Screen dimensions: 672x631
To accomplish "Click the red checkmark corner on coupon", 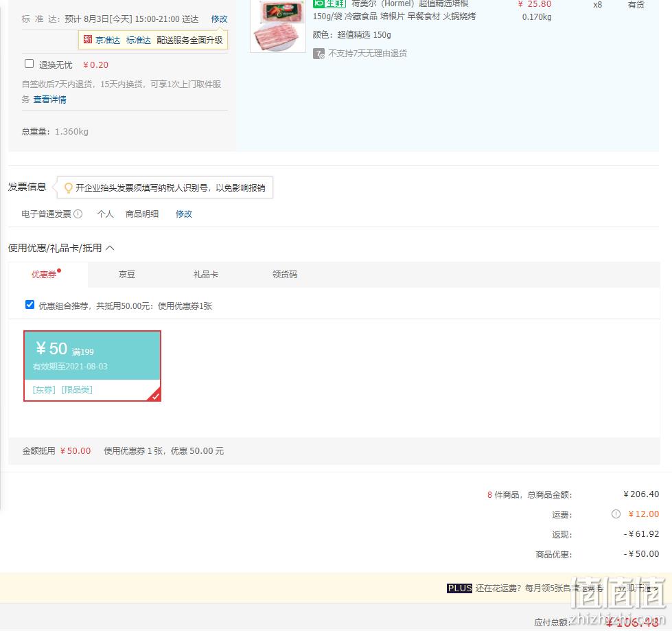I will click(x=155, y=395).
